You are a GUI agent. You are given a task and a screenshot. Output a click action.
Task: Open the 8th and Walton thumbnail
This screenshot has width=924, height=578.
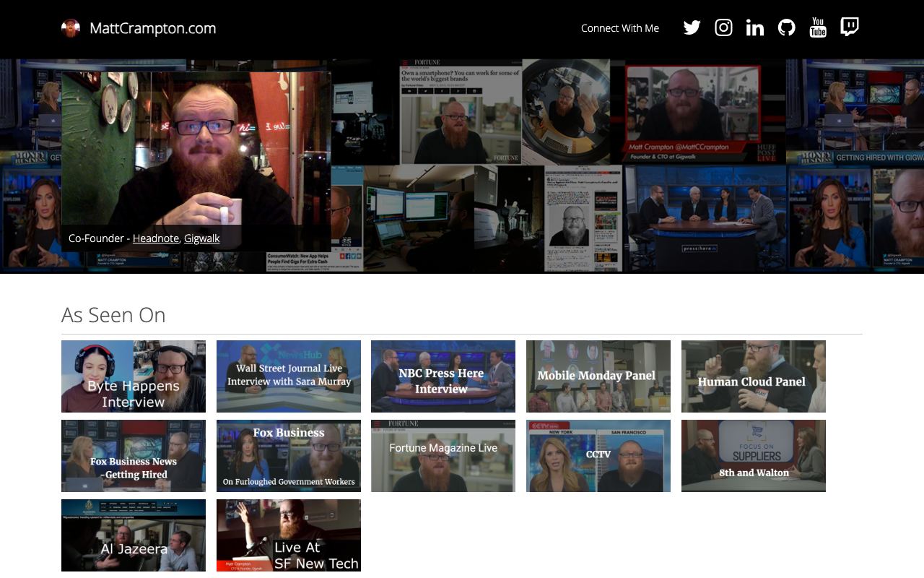coord(754,456)
